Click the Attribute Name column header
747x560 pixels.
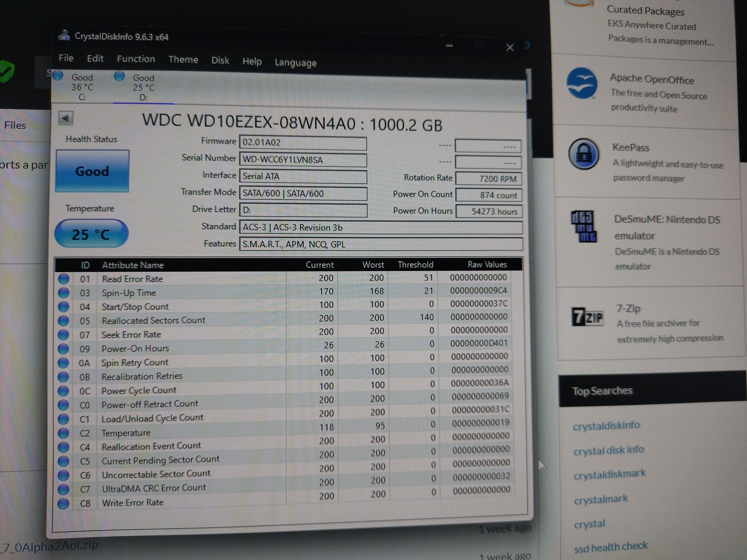(x=133, y=265)
